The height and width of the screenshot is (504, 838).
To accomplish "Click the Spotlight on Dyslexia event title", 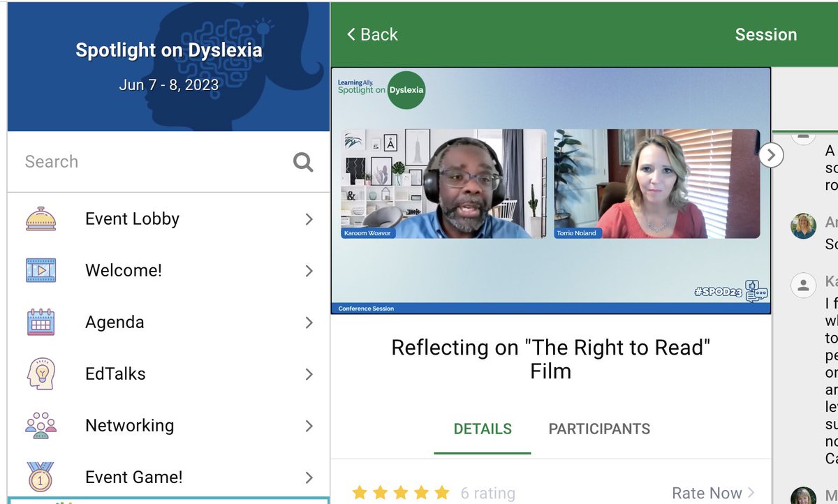I will click(169, 50).
